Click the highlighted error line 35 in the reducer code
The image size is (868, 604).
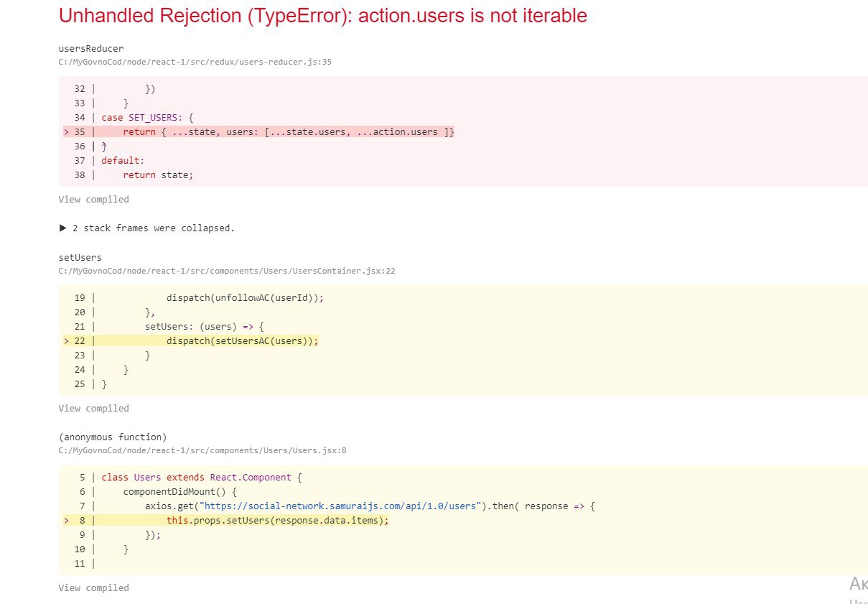289,132
